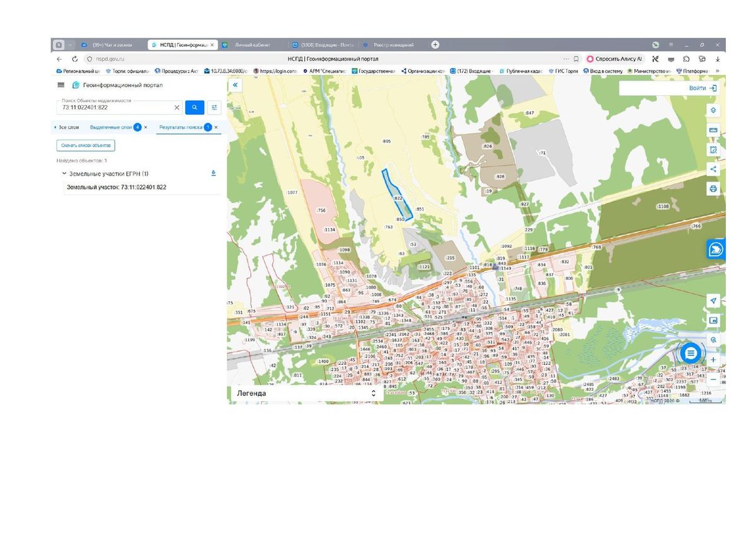Image resolution: width=756 pixels, height=535 pixels.
Task: Expand the Легенда panel dropdown
Action: click(x=373, y=393)
